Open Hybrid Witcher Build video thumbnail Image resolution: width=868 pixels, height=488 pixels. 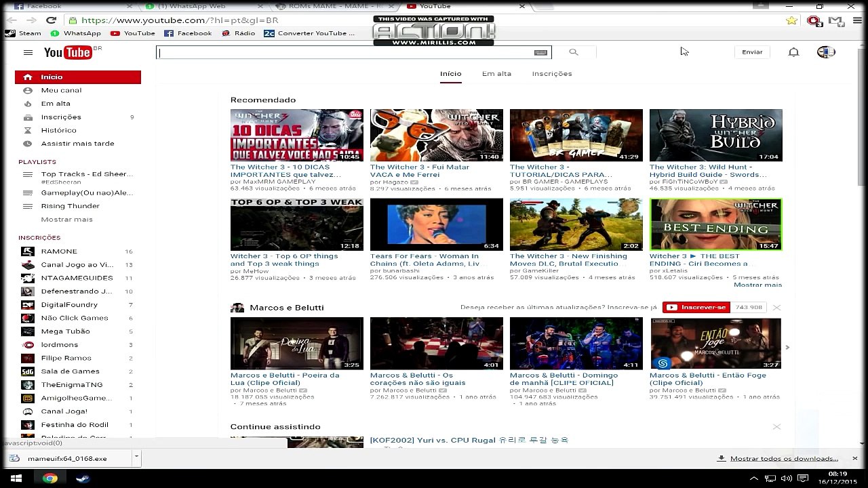tap(715, 136)
